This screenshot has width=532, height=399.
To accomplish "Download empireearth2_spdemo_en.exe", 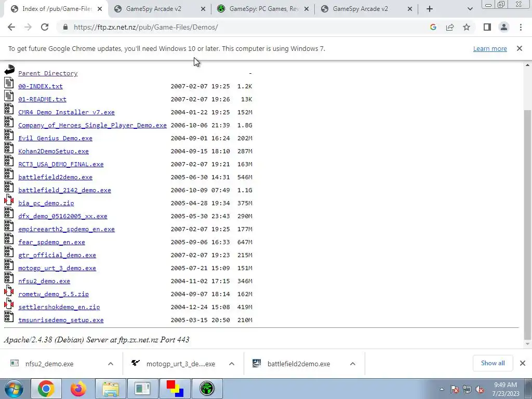I will point(66,229).
